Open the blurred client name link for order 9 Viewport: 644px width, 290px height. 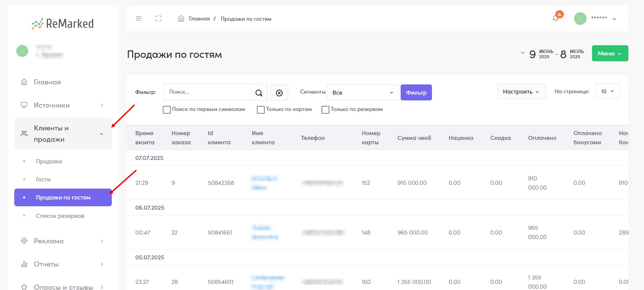point(264,183)
